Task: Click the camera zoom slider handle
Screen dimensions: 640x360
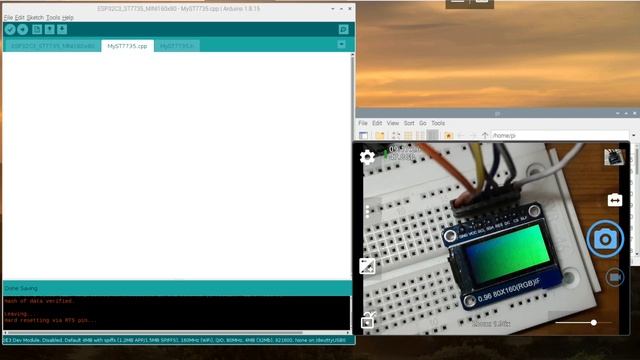Action: [594, 322]
